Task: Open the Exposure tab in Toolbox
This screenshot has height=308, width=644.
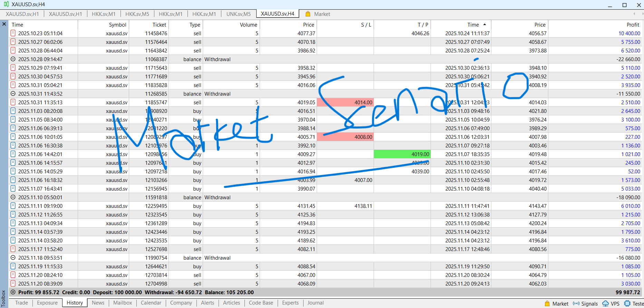Action: click(x=47, y=303)
